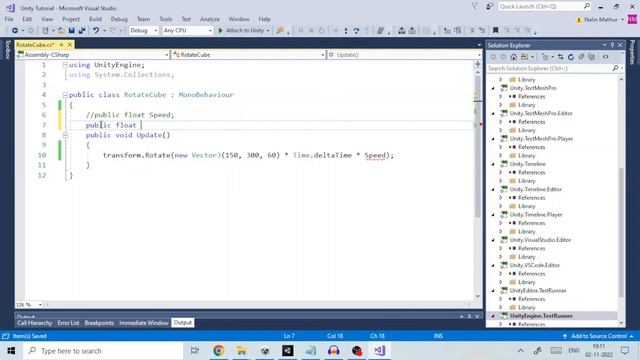Click the Open File toolbar icon
Image resolution: width=640 pixels, height=360 pixels.
tap(61, 31)
